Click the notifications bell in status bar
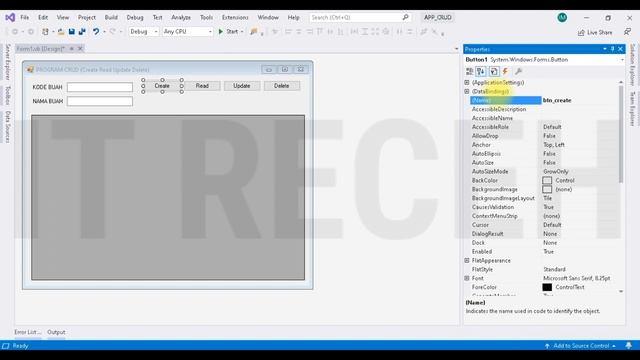 pos(629,346)
